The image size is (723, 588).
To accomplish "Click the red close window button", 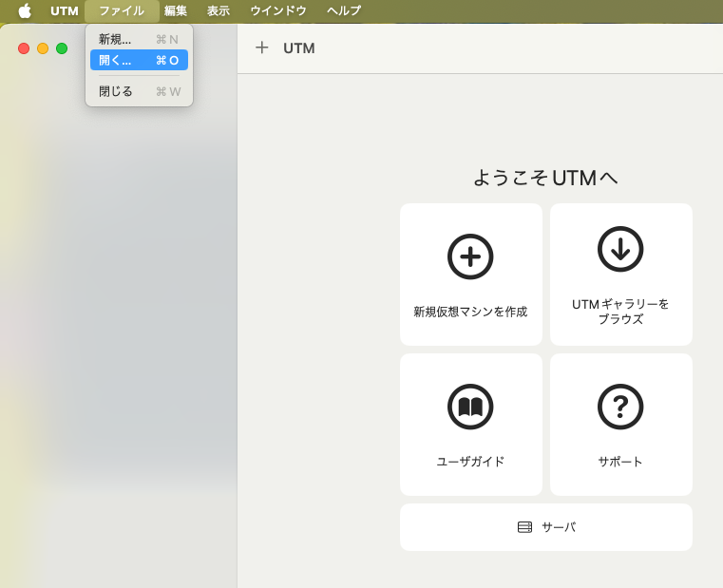I will click(24, 48).
